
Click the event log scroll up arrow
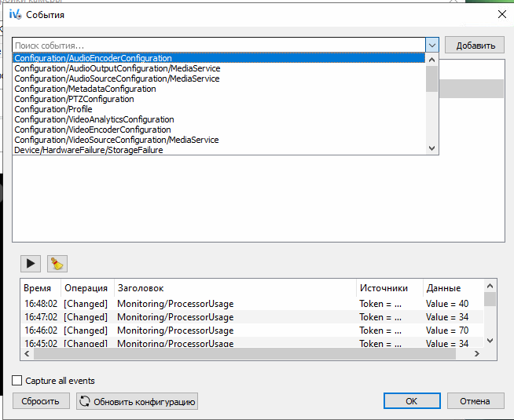[490, 286]
